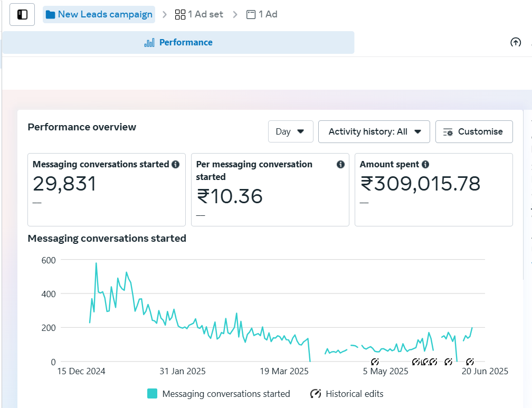Select the Amount spent ₹309,015.78 metric card
The image size is (532, 408).
433,189
